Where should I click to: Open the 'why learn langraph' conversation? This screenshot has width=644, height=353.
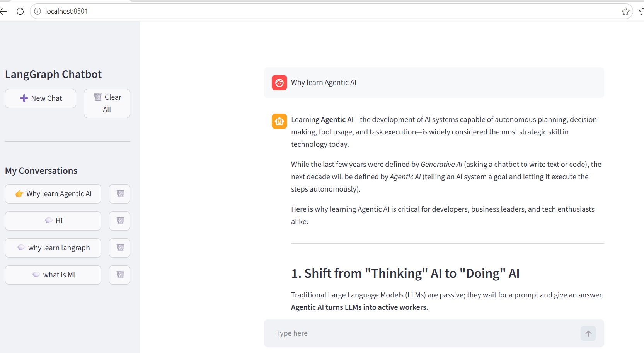53,248
